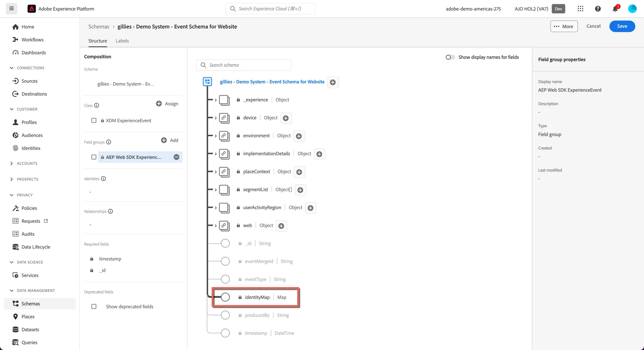Click the Adobe logo icon
The width and height of the screenshot is (644, 350).
[32, 9]
